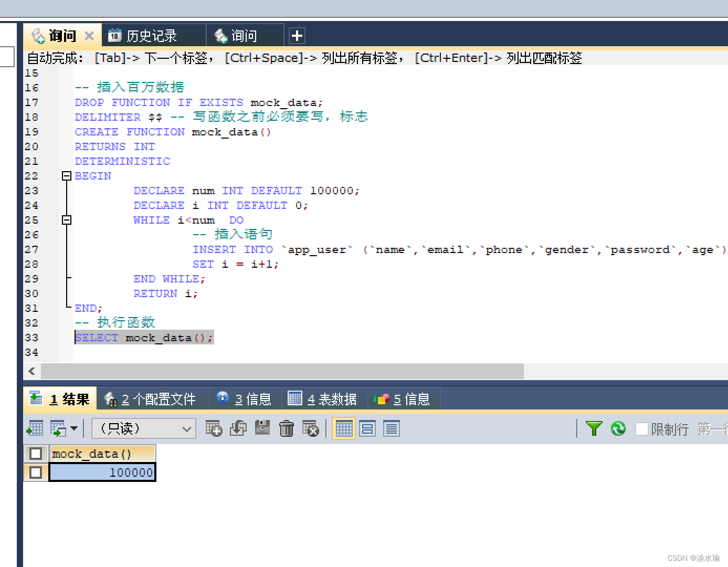The image size is (728, 567).
Task: Click the SELECT mock_data(); line in editor
Action: tap(144, 338)
